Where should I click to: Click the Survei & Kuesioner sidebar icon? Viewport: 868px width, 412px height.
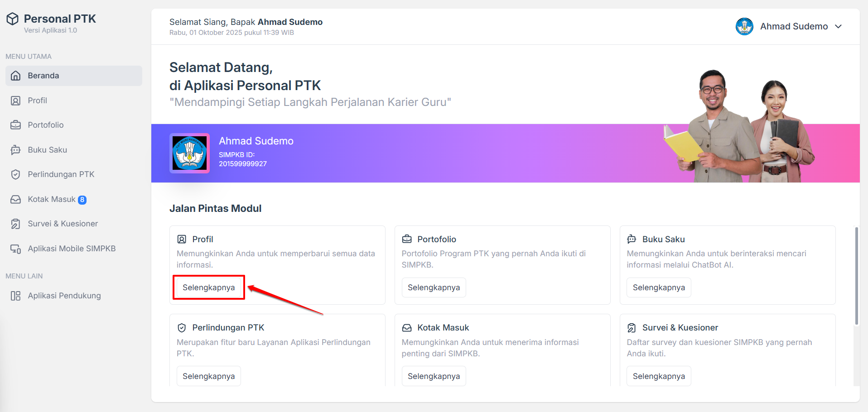[x=16, y=224]
